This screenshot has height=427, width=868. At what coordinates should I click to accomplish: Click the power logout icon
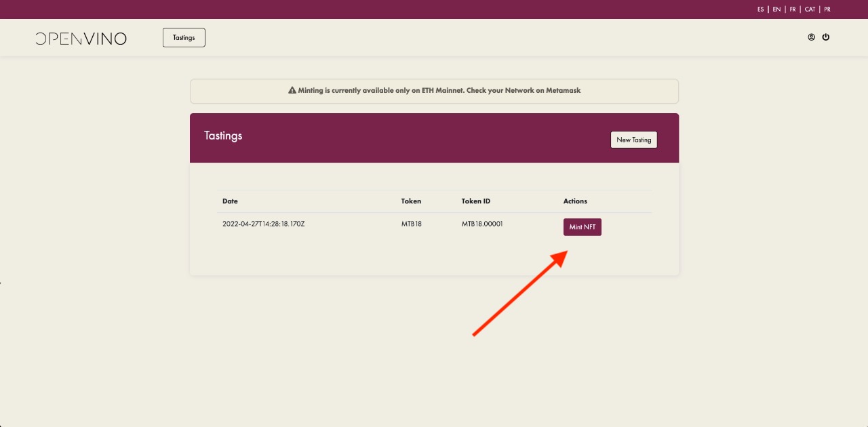click(826, 37)
